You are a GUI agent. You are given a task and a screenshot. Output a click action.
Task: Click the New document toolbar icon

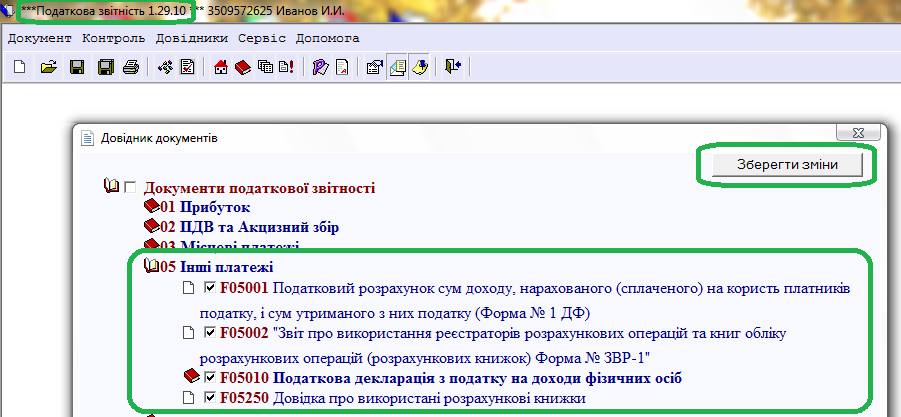[20, 68]
